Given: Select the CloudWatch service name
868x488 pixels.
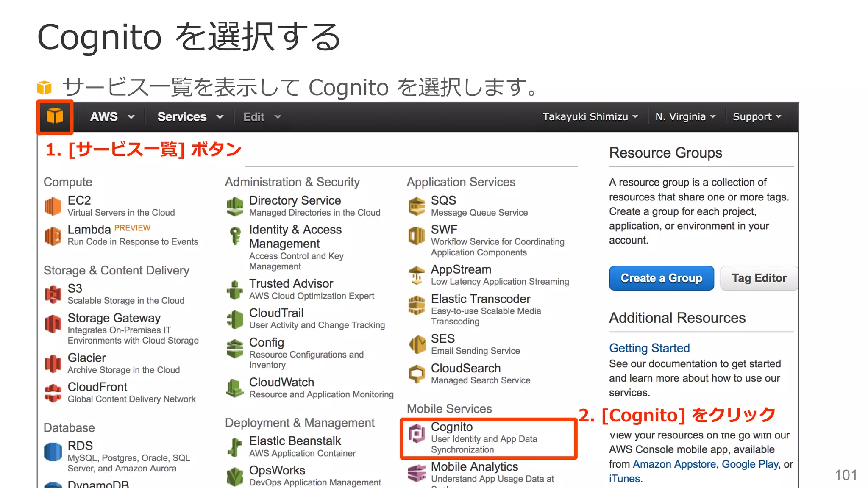Looking at the screenshot, I should click(281, 382).
